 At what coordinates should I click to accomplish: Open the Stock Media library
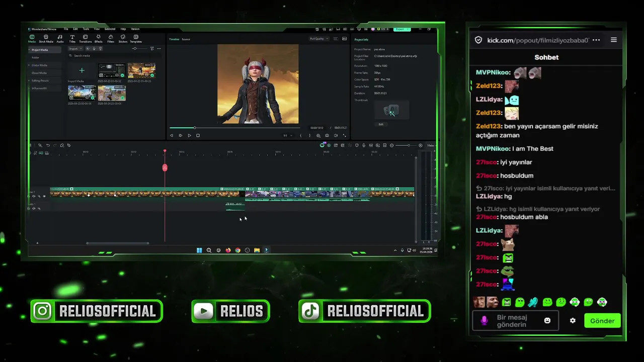tap(46, 39)
